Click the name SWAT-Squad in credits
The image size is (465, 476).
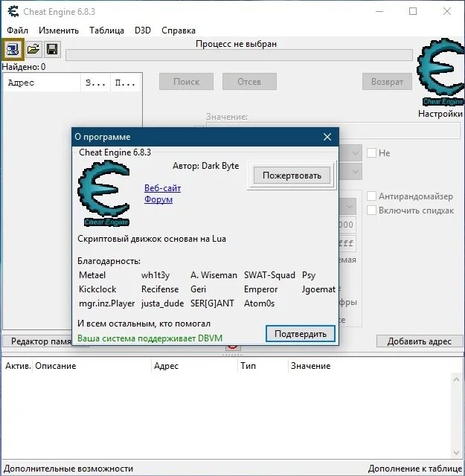(269, 275)
